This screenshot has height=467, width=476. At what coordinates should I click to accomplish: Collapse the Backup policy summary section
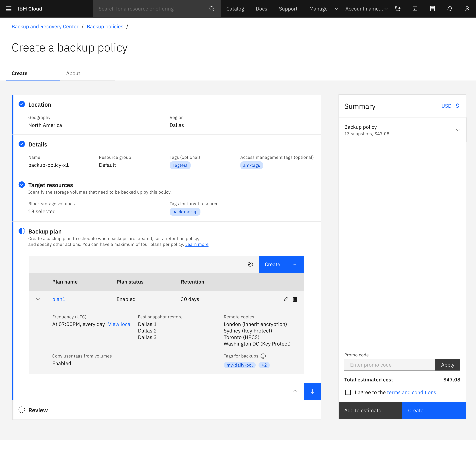[458, 130]
